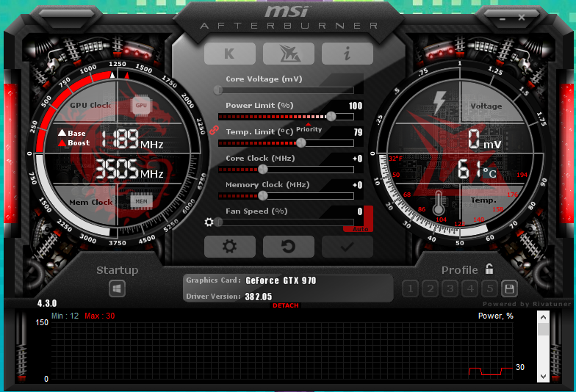The image size is (576, 392).
Task: Click the Memory Clock +0 value
Action: pos(357,185)
